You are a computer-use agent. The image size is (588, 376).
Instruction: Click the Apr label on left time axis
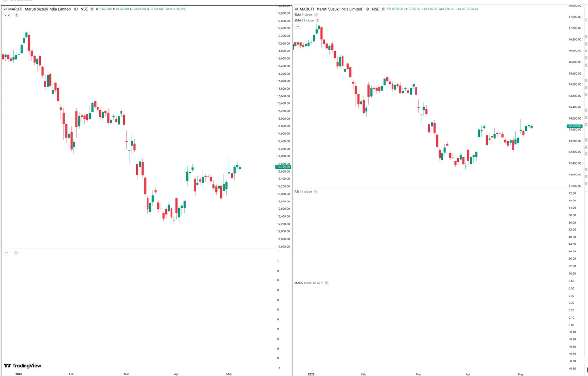click(x=176, y=374)
